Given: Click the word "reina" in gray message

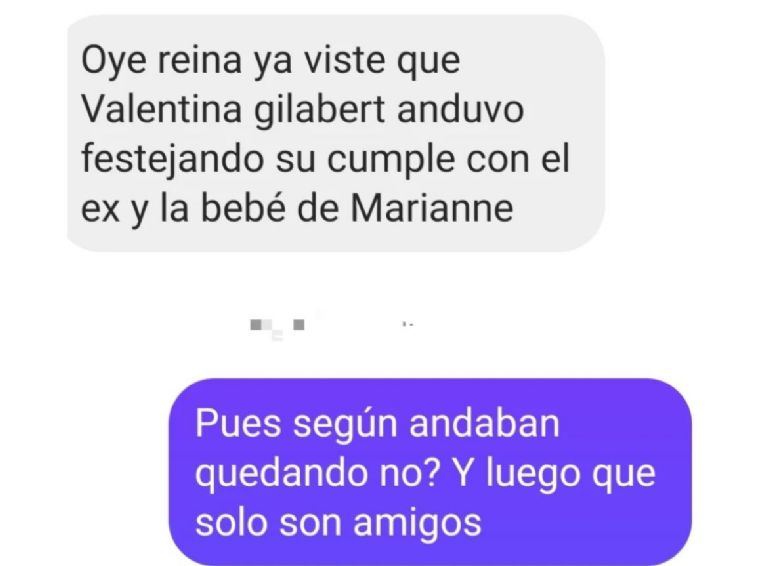Looking at the screenshot, I should pyautogui.click(x=200, y=60).
